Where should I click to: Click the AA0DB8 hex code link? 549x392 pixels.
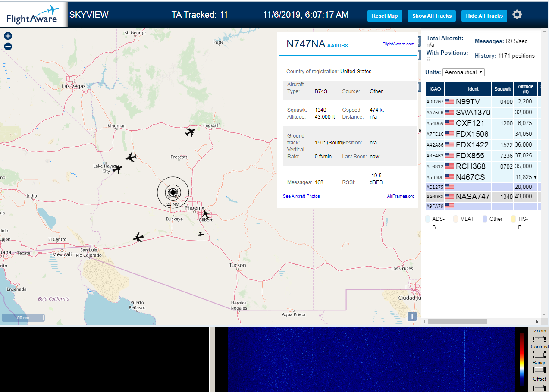(x=337, y=45)
